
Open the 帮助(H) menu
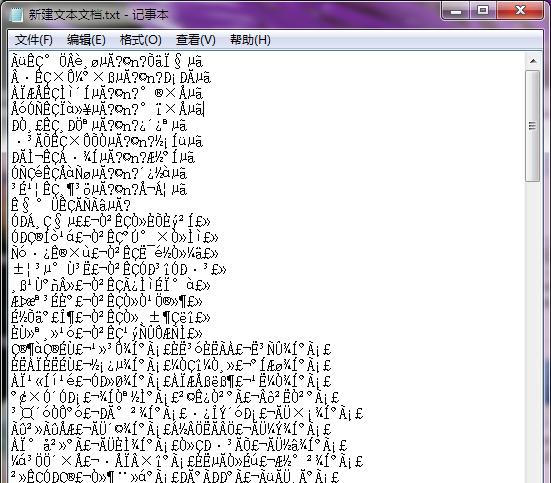tap(250, 40)
